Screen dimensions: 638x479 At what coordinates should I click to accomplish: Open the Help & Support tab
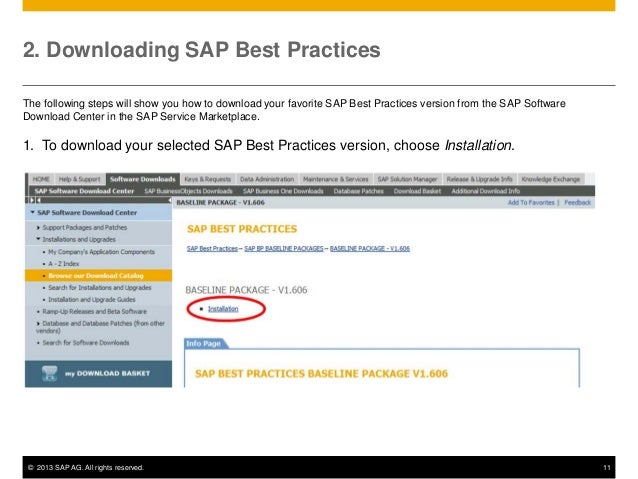(79, 179)
